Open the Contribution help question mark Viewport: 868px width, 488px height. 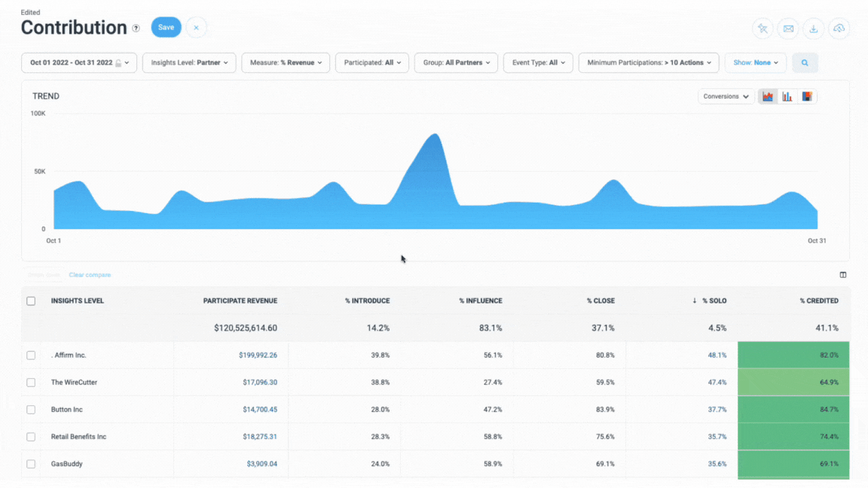tap(136, 29)
